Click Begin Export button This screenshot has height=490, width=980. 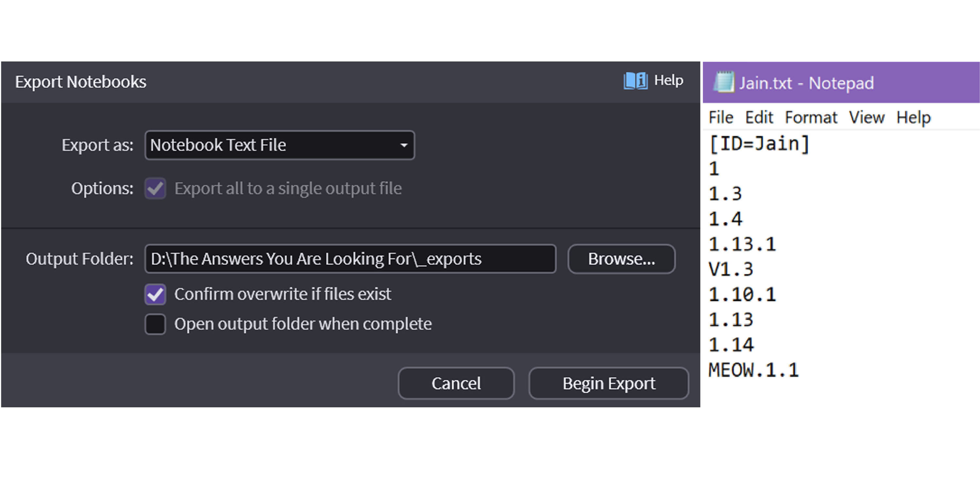pos(608,383)
